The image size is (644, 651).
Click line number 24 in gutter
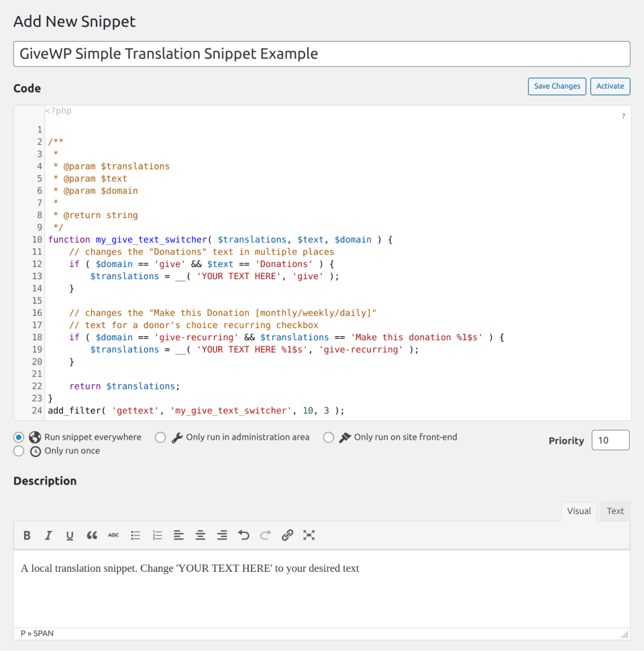tap(37, 411)
